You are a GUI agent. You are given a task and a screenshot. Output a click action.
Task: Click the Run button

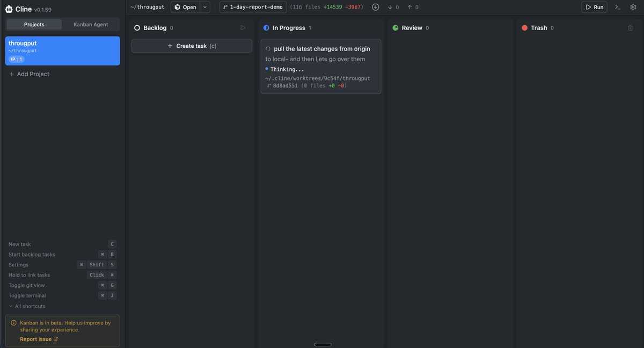point(594,7)
